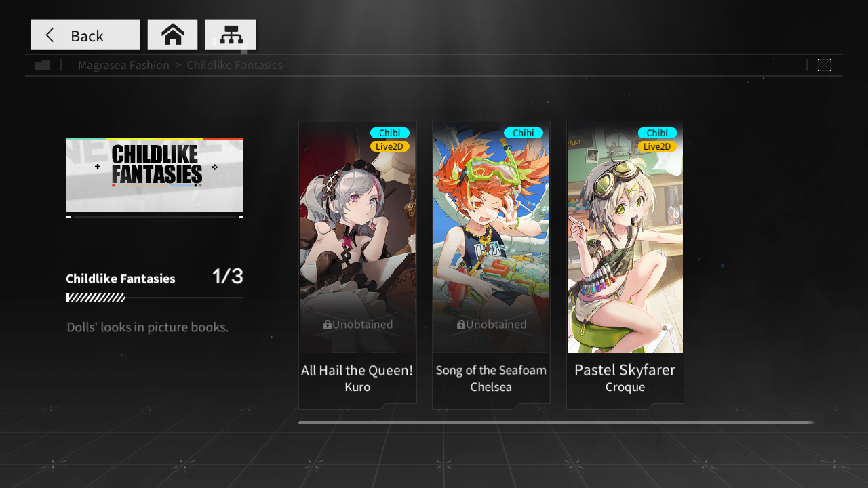Click the Unobtained lock on the Kuro card

pyautogui.click(x=357, y=325)
